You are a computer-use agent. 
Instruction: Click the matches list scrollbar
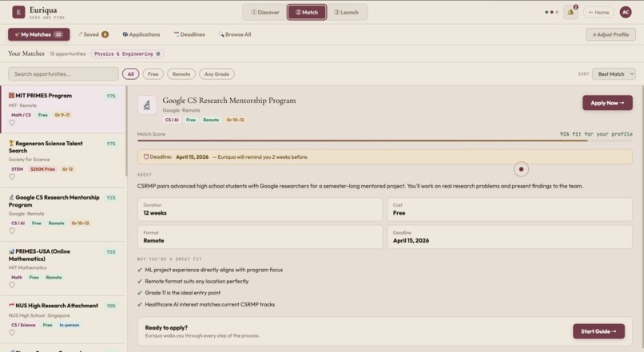pos(126,131)
